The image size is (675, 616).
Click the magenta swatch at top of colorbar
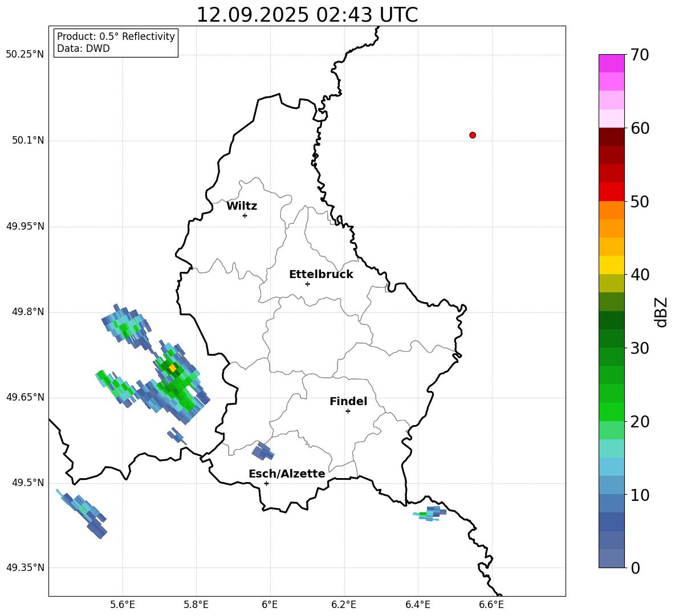[611, 63]
